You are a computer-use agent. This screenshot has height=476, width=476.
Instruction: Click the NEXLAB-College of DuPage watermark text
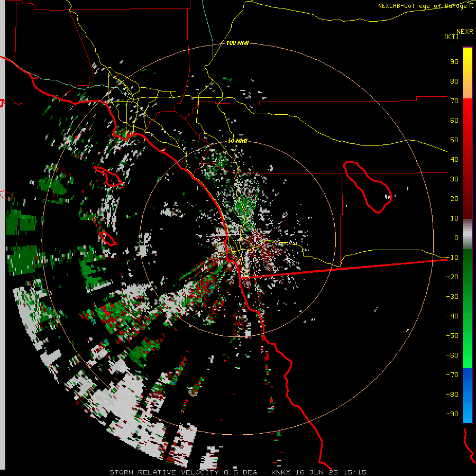click(x=425, y=6)
